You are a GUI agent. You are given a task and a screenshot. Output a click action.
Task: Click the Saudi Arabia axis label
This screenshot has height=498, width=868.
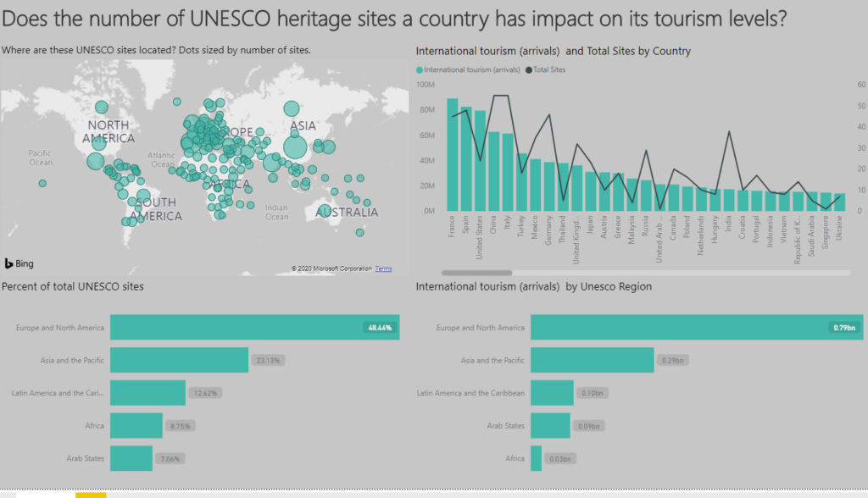pos(811,235)
